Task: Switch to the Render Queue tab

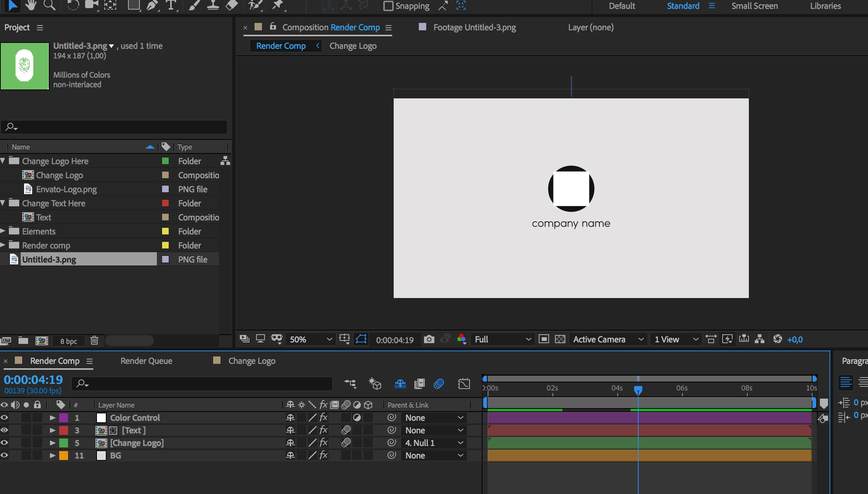Action: point(146,361)
